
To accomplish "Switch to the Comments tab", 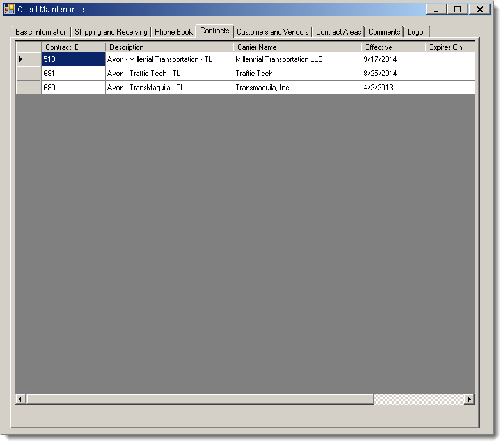I will (384, 32).
